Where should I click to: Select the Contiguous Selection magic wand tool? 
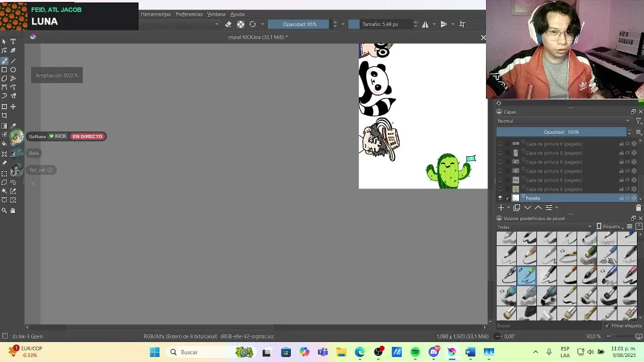[x=5, y=191]
